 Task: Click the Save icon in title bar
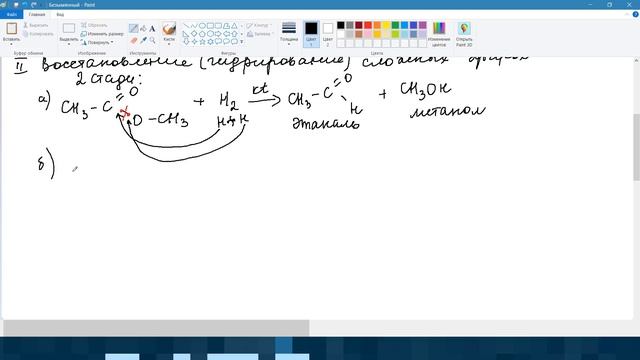tap(16, 4)
